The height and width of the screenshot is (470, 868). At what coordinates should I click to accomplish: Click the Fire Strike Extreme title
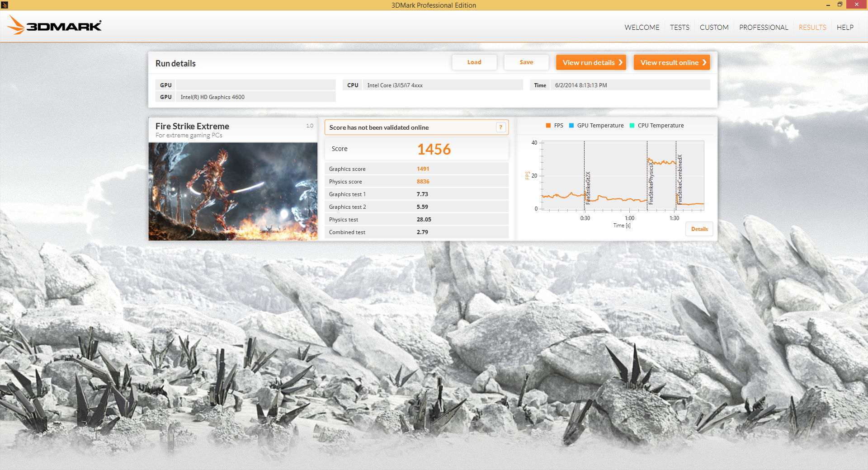[x=192, y=126]
